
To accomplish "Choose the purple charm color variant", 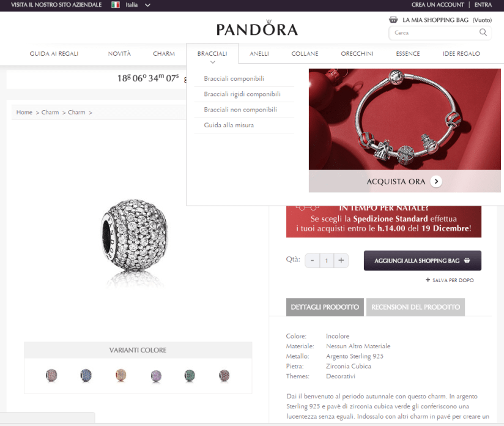I will tap(156, 376).
